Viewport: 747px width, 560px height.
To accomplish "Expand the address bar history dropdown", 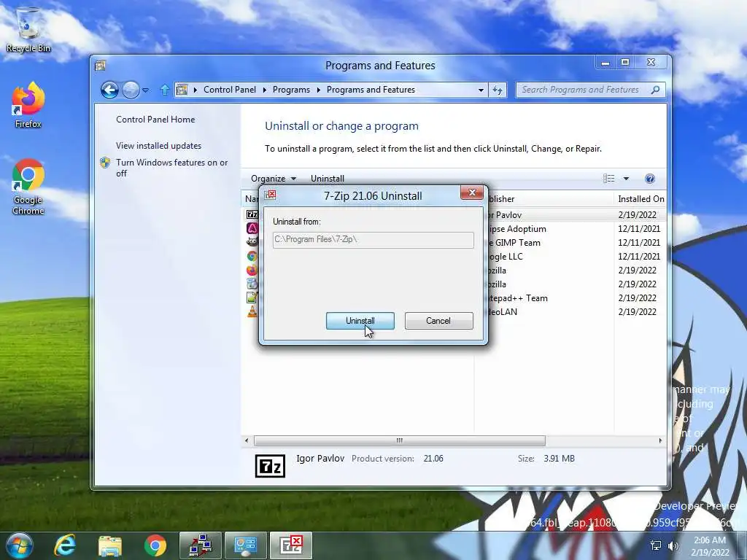I will click(x=481, y=90).
